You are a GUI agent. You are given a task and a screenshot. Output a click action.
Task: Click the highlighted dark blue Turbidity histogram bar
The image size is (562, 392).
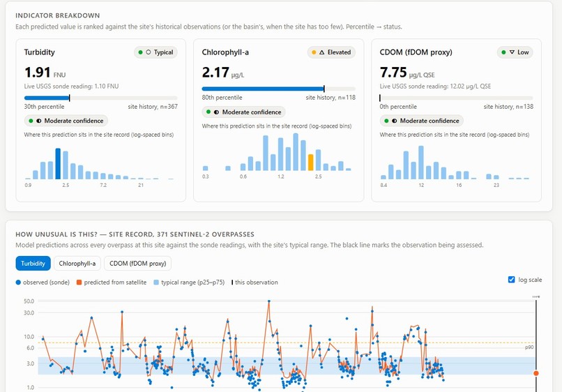click(58, 163)
